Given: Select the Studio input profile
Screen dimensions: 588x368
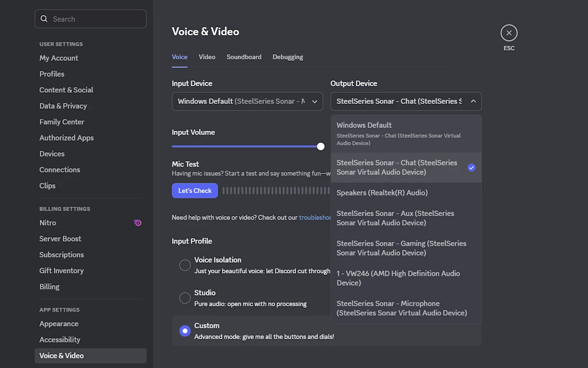Looking at the screenshot, I should (185, 297).
